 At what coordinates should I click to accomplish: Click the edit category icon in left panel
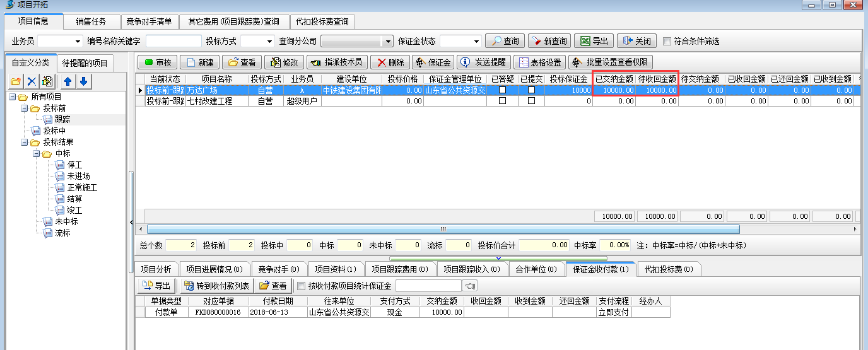click(x=47, y=81)
